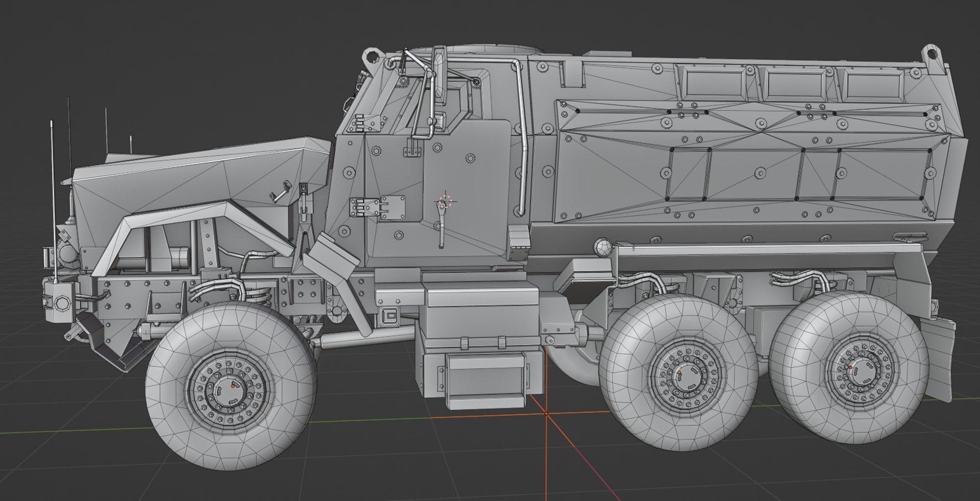The width and height of the screenshot is (980, 501).
Task: Click the origin point where the orange axis lines cross
Action: pyautogui.click(x=547, y=413)
